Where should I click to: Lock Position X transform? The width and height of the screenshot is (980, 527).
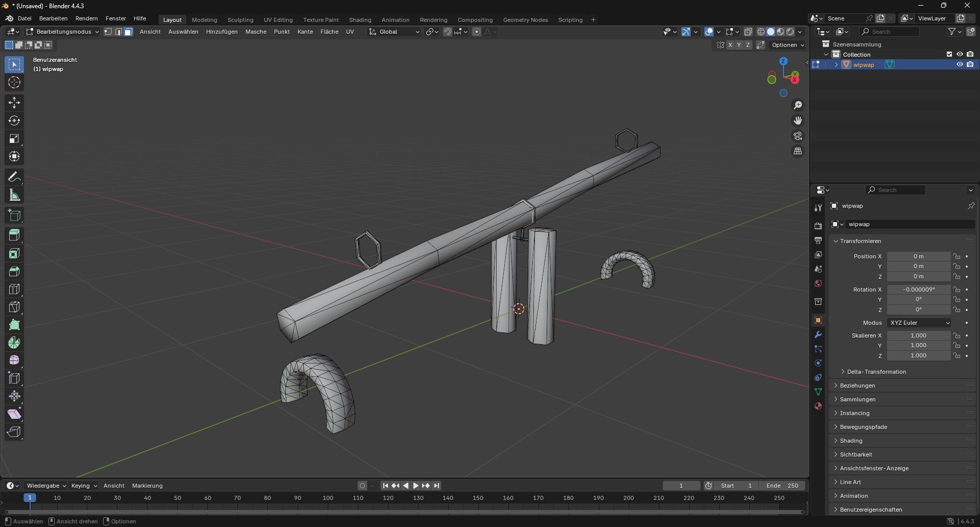pyautogui.click(x=957, y=257)
